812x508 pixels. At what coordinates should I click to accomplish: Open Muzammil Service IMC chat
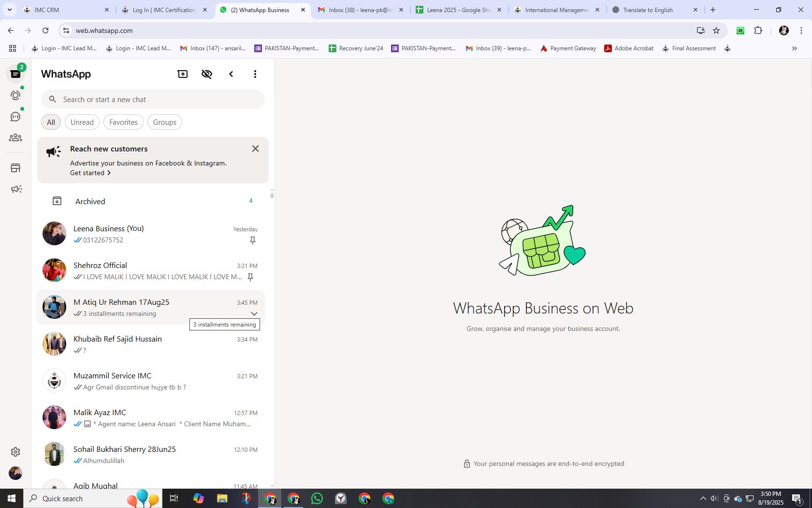pyautogui.click(x=151, y=381)
